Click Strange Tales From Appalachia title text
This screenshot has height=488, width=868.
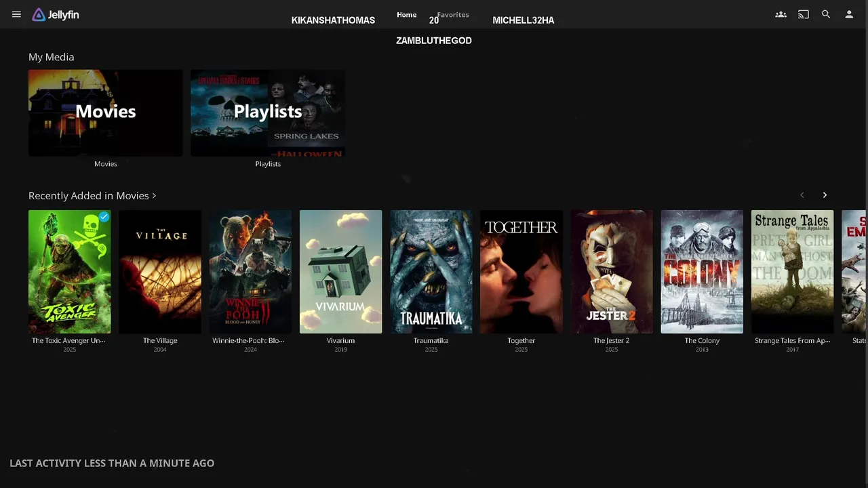click(x=792, y=341)
